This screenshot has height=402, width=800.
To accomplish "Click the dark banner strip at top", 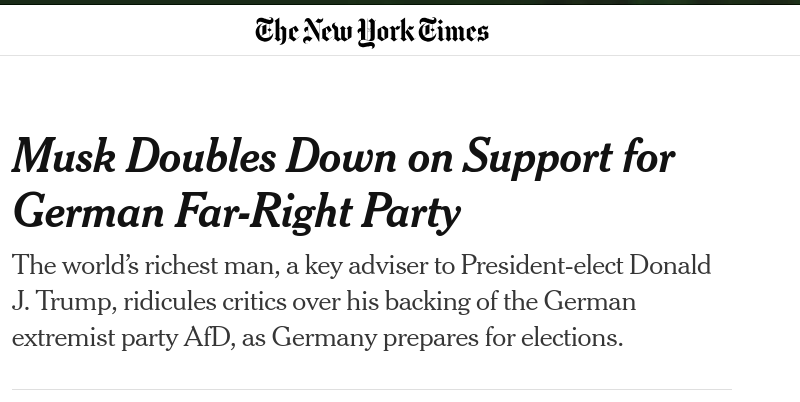I will (x=400, y=3).
